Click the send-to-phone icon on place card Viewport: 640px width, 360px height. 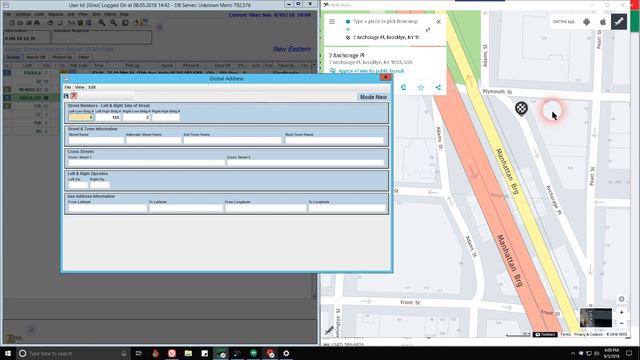403,87
